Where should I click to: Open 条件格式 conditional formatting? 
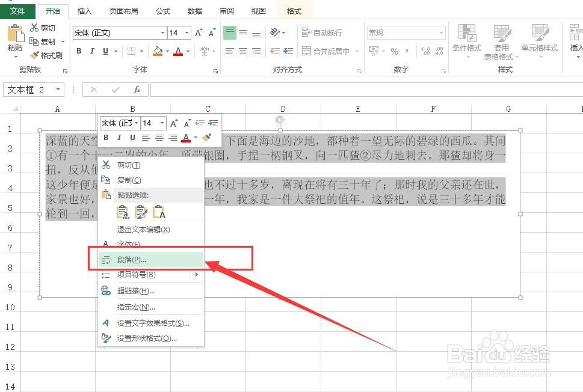(x=467, y=41)
